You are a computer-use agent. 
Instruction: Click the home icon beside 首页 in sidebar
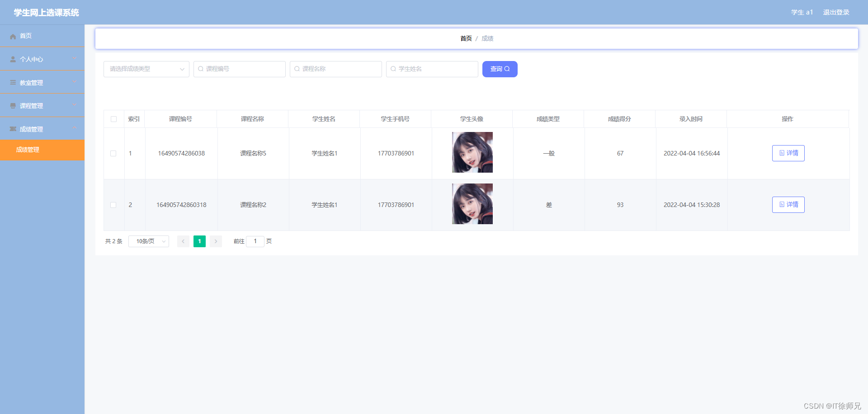(13, 36)
